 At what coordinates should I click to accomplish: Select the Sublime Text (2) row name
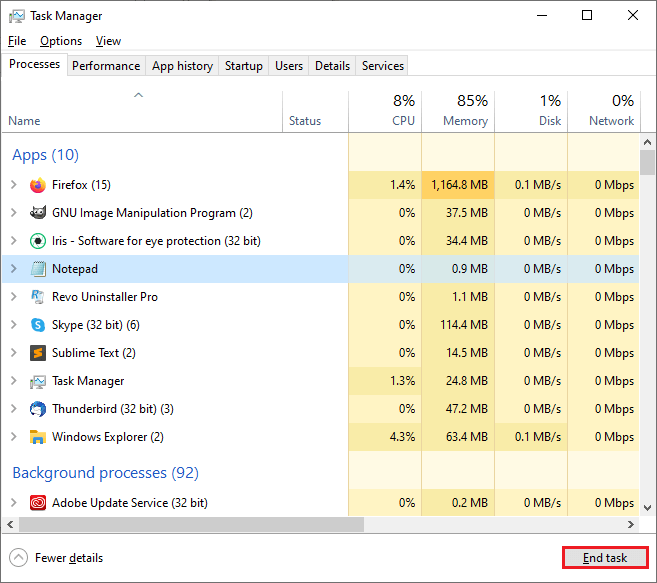94,353
